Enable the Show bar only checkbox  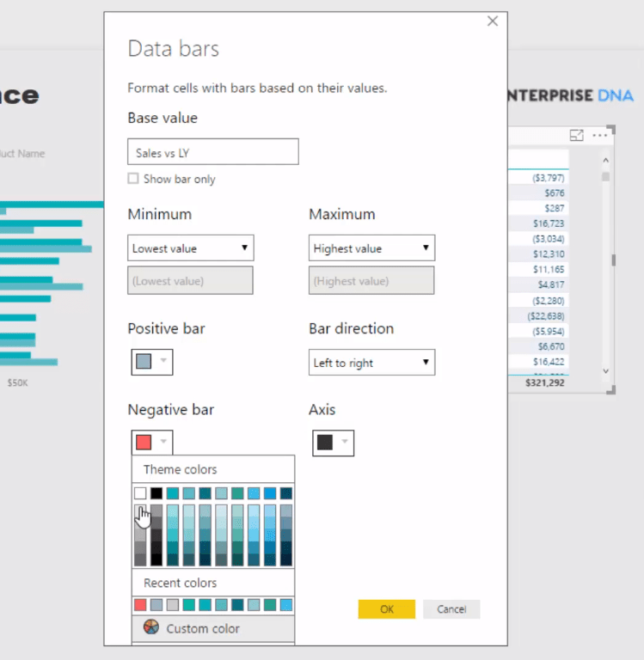(x=133, y=179)
